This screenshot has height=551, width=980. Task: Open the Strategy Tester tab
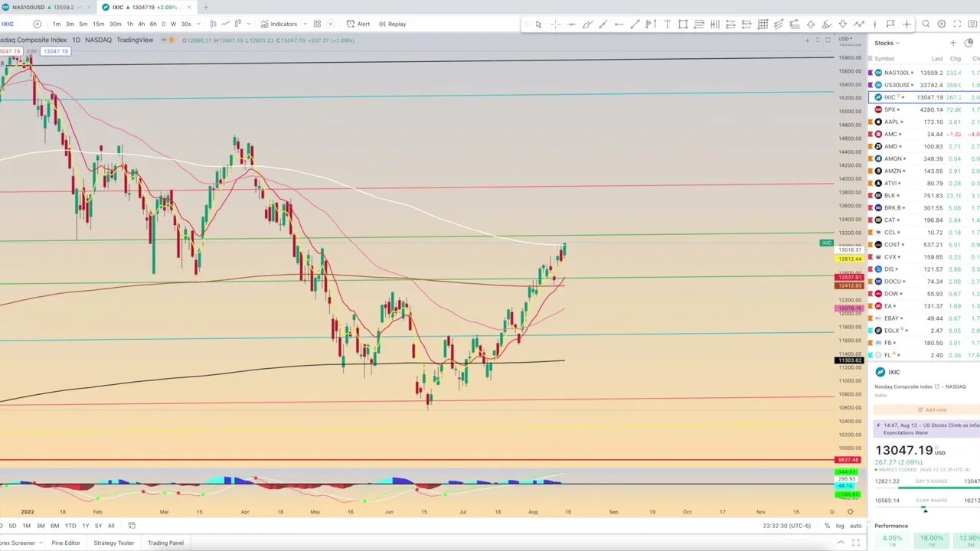click(114, 543)
